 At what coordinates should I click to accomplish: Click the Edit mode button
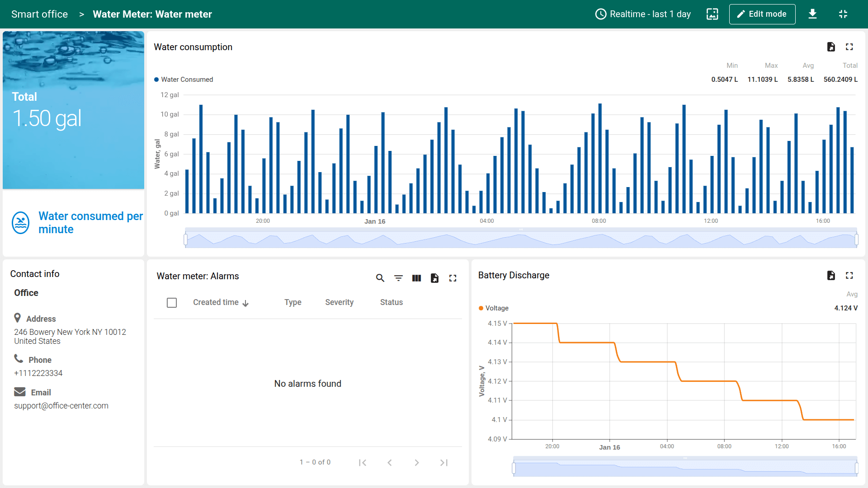[762, 14]
